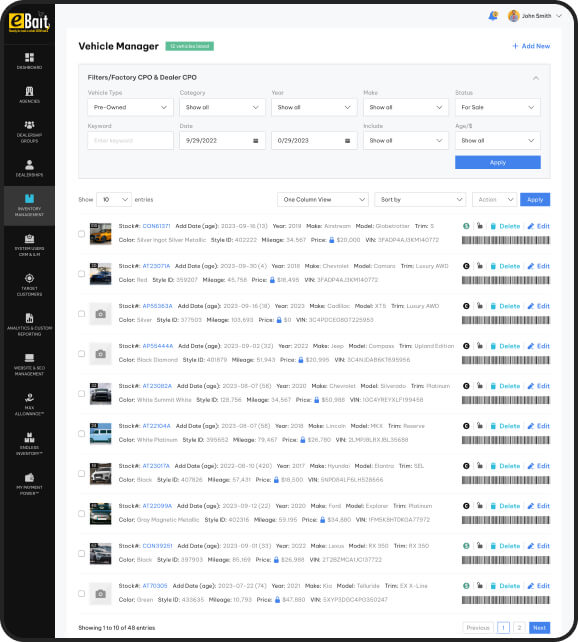This screenshot has width=578, height=642.
Task: Select Inventory Management in sidebar
Action: [29, 206]
